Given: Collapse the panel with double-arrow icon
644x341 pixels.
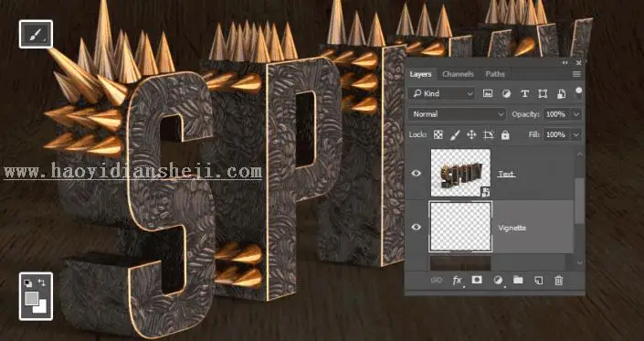Looking at the screenshot, I should (565, 63).
